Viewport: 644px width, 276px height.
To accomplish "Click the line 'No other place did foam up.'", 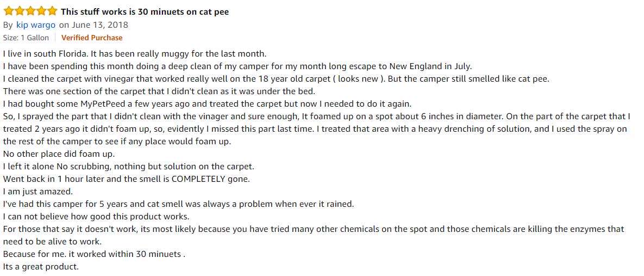I will coord(59,154).
